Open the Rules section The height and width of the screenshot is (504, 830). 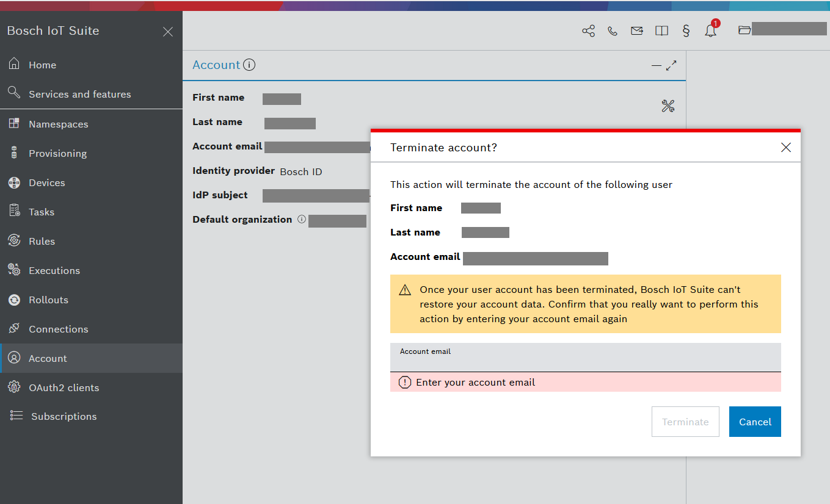pos(92,241)
